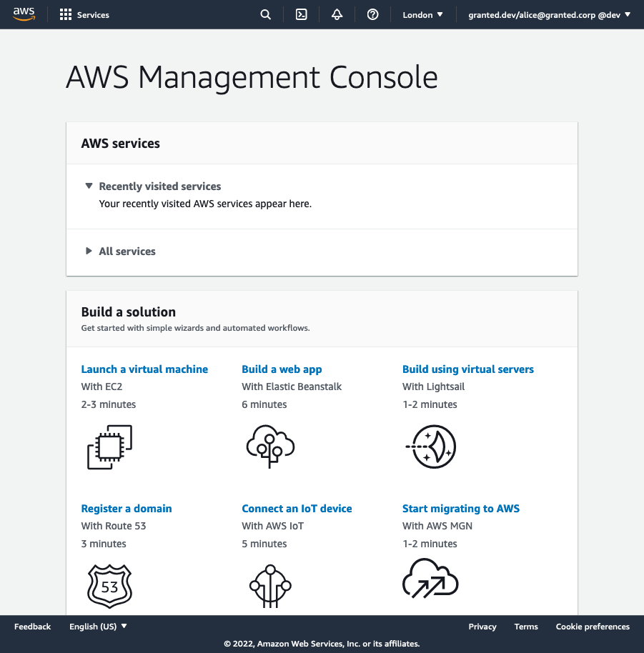Click Launch a virtual machine link
The image size is (644, 653).
(144, 369)
